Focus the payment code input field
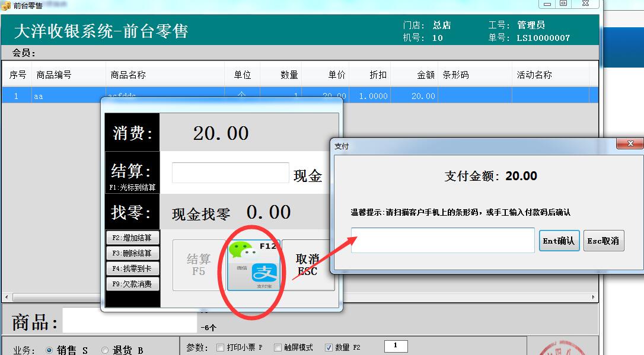Screen dimensions: 644x355 click(x=443, y=241)
